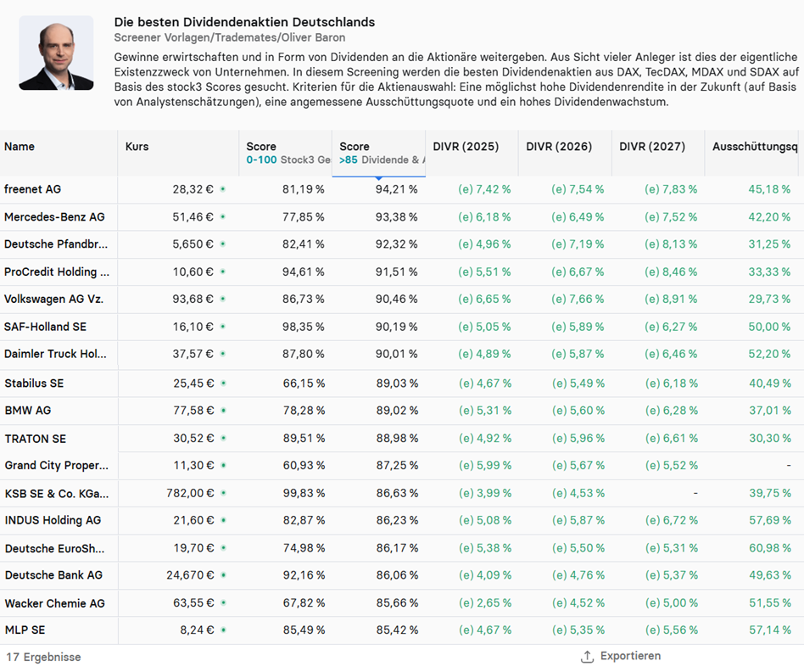The height and width of the screenshot is (672, 804).
Task: Click green dot next to 5,650 € price
Action: point(222,244)
